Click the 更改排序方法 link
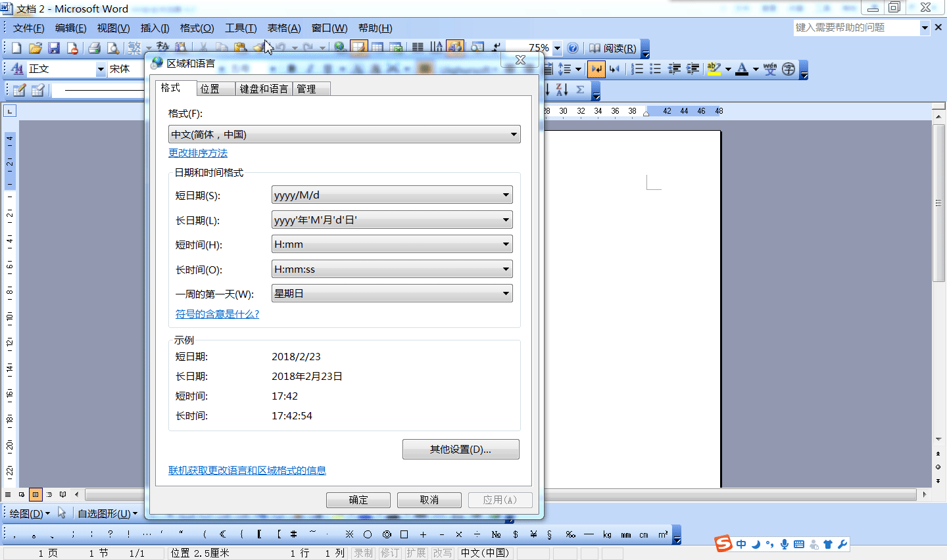The height and width of the screenshot is (560, 947). click(x=198, y=153)
